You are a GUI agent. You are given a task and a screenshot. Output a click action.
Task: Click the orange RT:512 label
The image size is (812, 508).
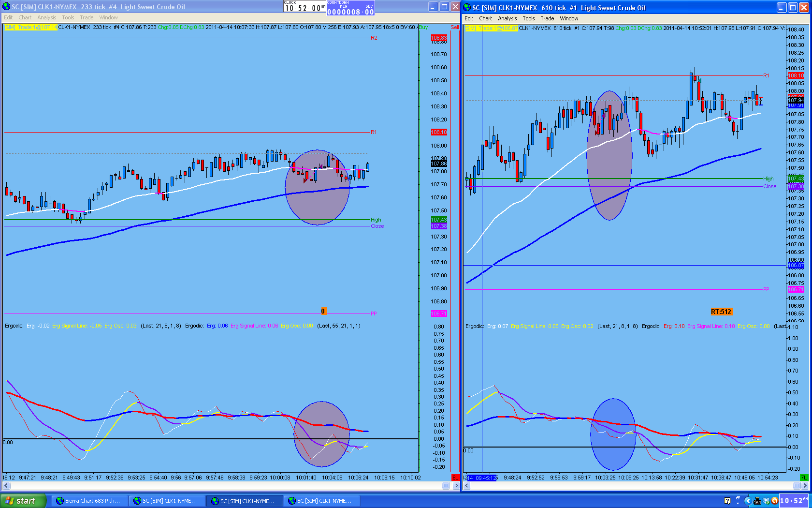click(721, 312)
